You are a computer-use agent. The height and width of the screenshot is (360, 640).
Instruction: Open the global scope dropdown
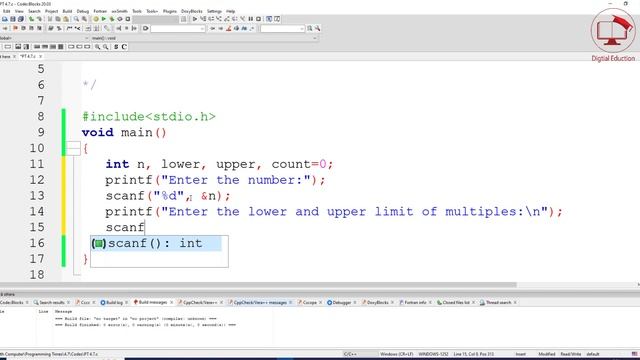coord(44,38)
